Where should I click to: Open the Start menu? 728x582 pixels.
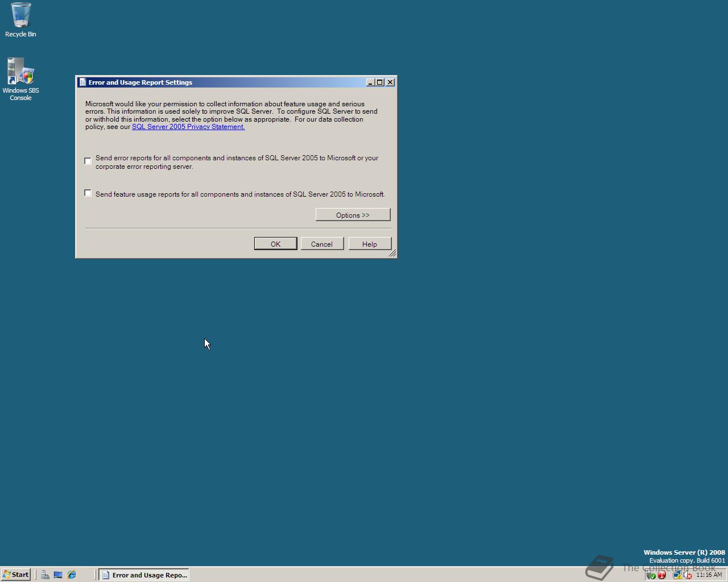pyautogui.click(x=16, y=575)
